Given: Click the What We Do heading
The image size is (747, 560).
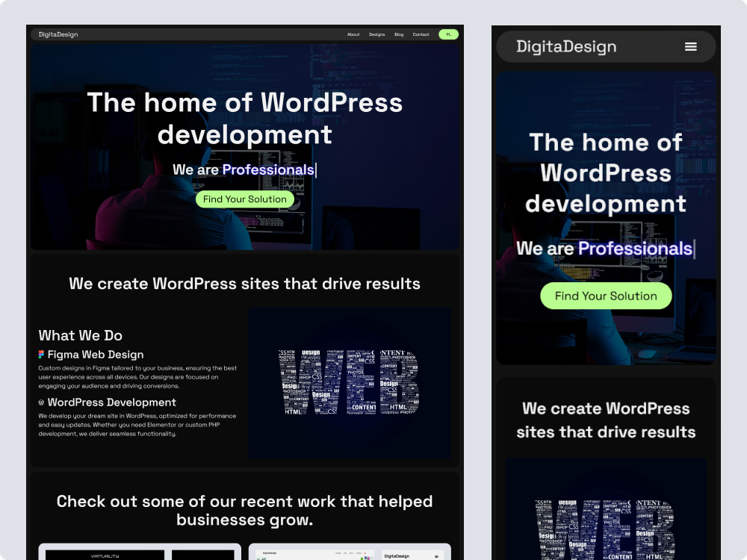Looking at the screenshot, I should coord(81,335).
